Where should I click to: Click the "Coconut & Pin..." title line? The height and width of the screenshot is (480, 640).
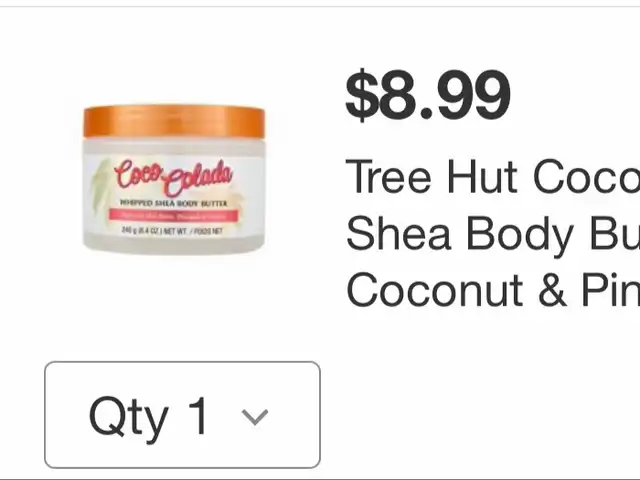(x=493, y=290)
